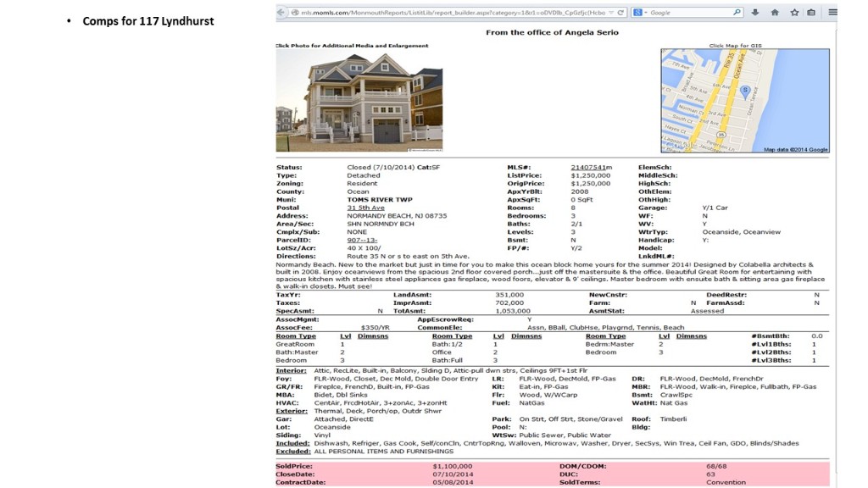Click the ParcelID 907--13- link
Screen dimensions: 868x488
pos(361,239)
